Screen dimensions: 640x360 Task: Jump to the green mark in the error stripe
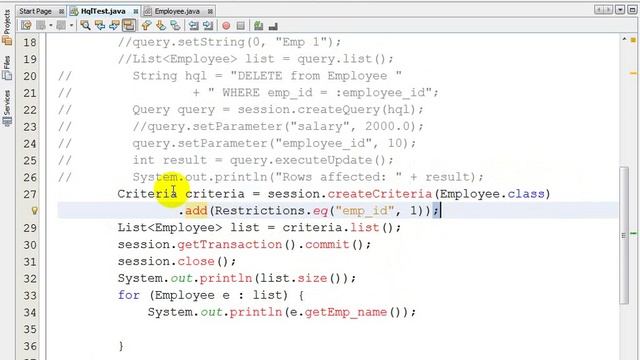pyautogui.click(x=633, y=233)
